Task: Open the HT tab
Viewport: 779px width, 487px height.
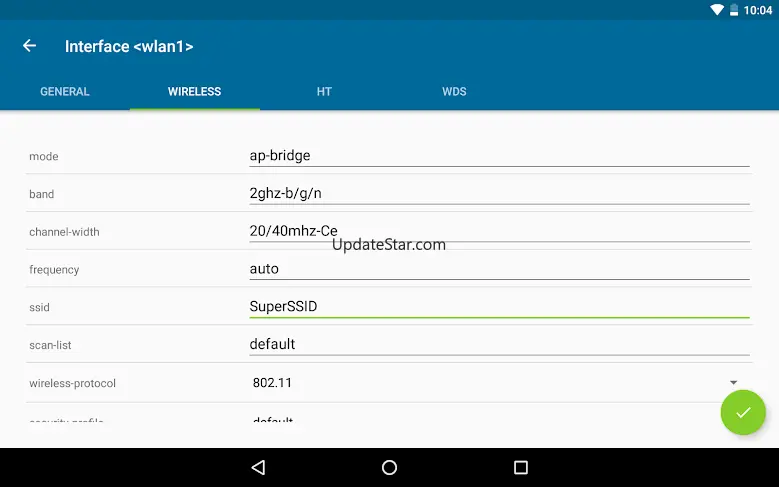Action: pos(324,91)
